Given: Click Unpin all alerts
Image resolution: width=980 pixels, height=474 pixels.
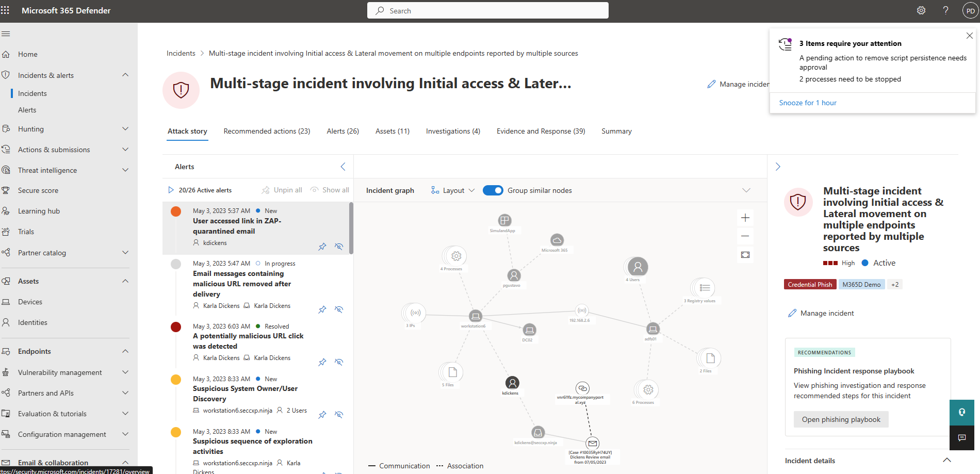Looking at the screenshot, I should (x=282, y=190).
